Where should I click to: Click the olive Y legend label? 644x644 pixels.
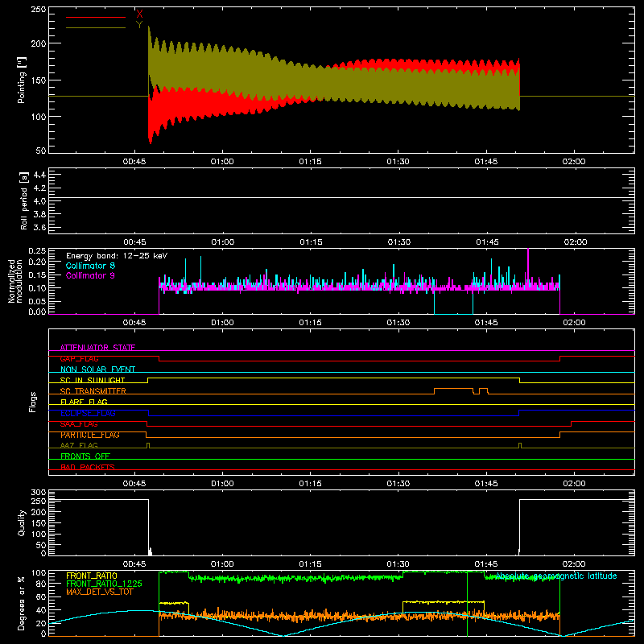(x=139, y=25)
